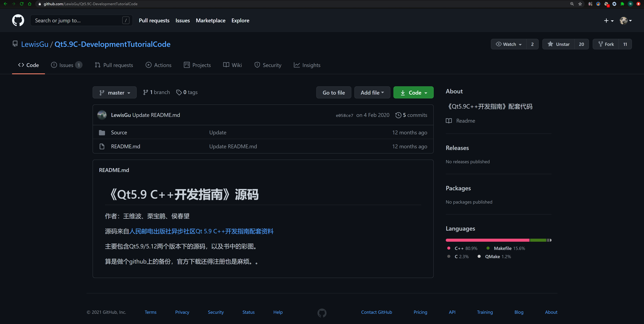Switch to the Pull requests tab
Screen dimensions: 644x324
114,65
